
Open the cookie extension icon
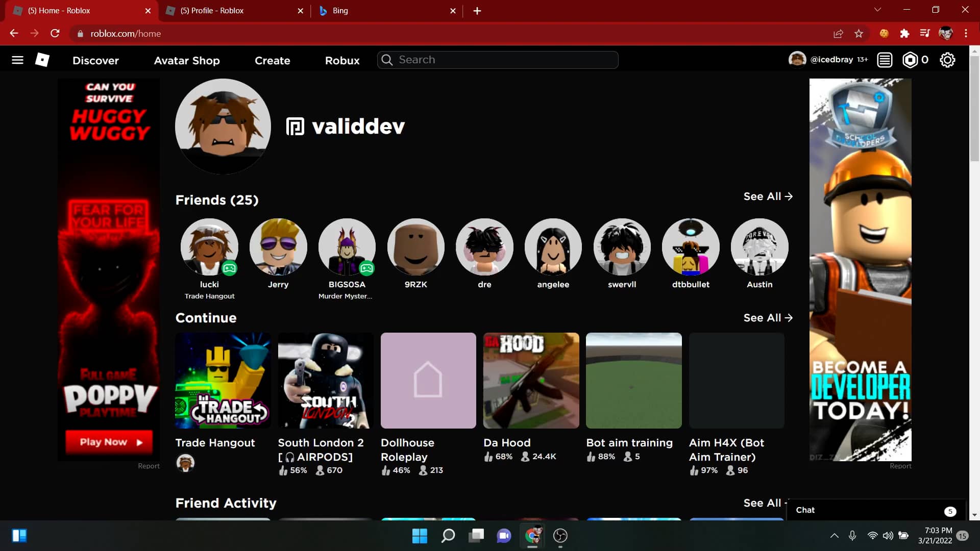point(884,34)
